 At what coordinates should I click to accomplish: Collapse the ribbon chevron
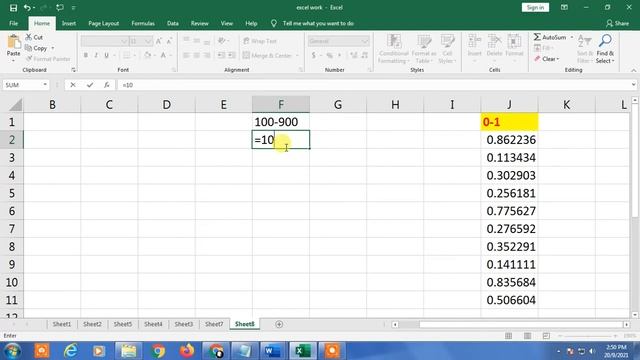pyautogui.click(x=633, y=70)
